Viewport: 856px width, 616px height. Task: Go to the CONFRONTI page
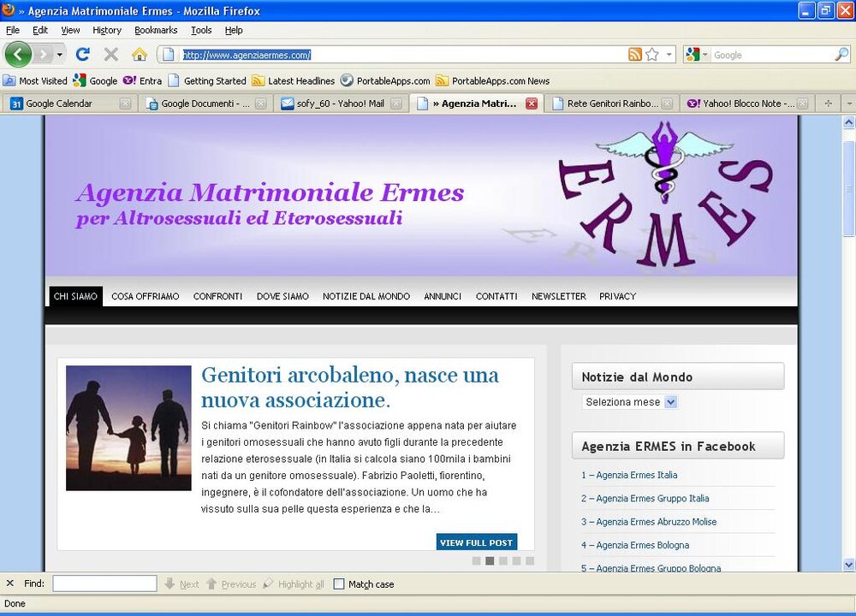pos(217,296)
